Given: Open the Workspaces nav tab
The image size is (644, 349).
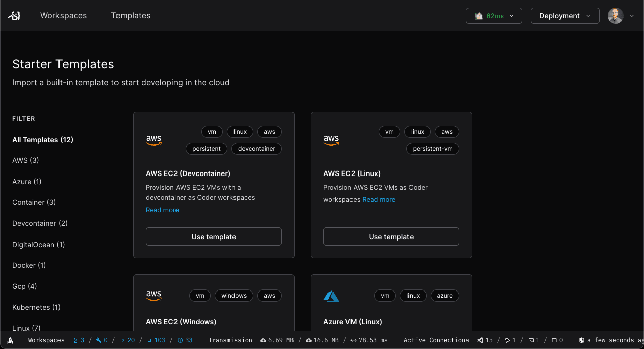Looking at the screenshot, I should (64, 16).
